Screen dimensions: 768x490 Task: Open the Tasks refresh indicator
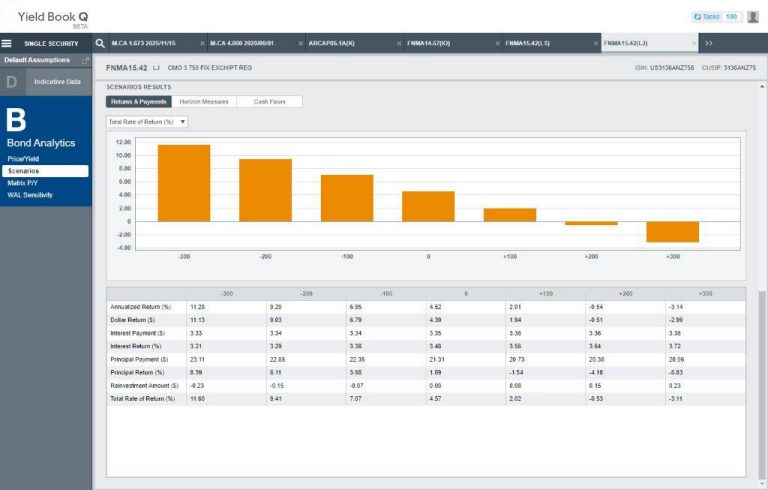click(716, 17)
